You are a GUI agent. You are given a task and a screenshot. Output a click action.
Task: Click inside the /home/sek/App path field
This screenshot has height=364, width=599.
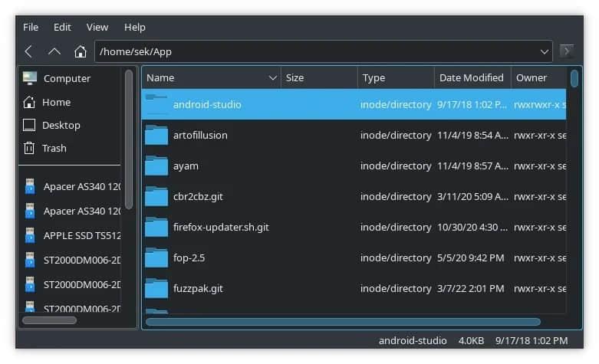point(307,51)
